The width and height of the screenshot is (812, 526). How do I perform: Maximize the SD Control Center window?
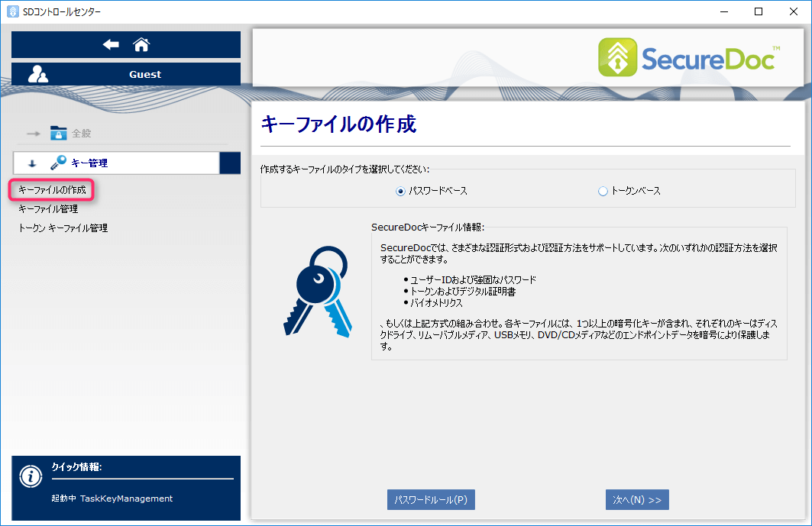click(x=759, y=11)
